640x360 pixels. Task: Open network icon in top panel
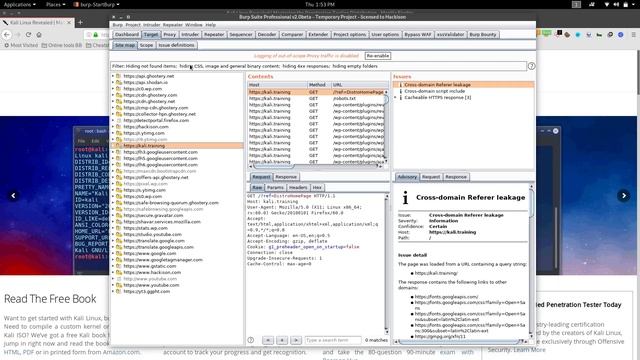pyautogui.click(x=607, y=4)
